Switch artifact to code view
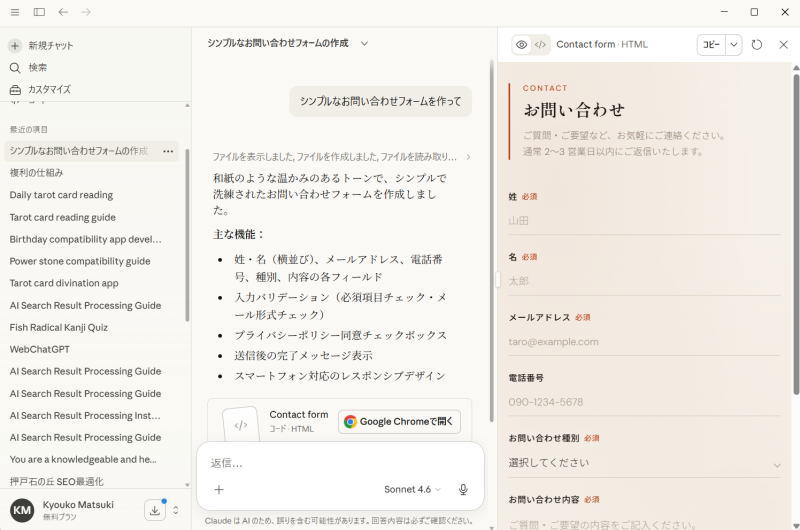Viewport: 800px width, 530px height. [x=540, y=44]
